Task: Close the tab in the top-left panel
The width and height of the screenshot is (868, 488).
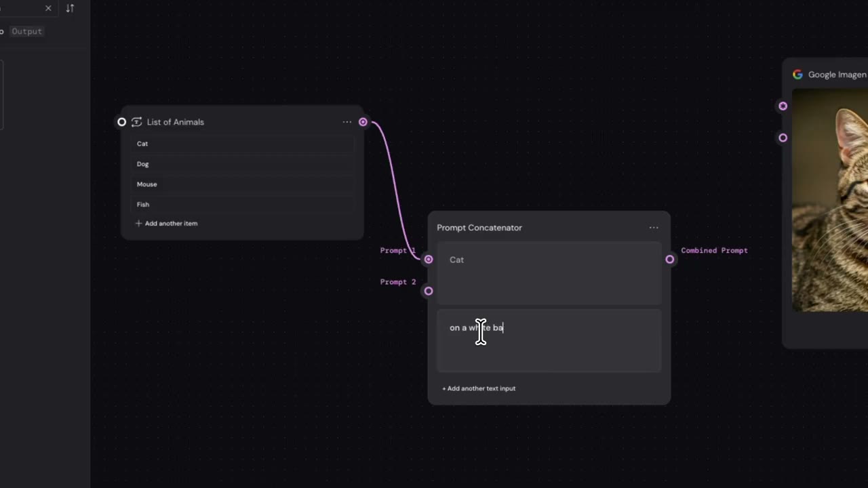Action: [x=48, y=8]
